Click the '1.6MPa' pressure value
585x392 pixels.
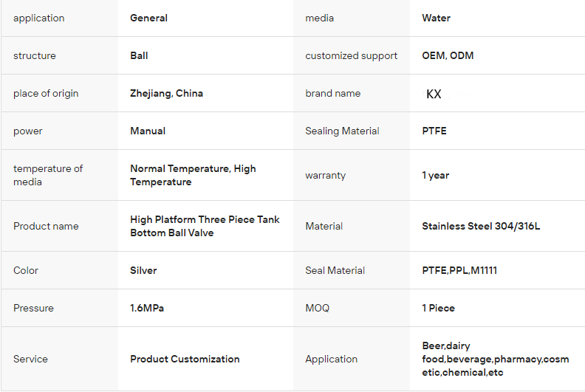(147, 308)
